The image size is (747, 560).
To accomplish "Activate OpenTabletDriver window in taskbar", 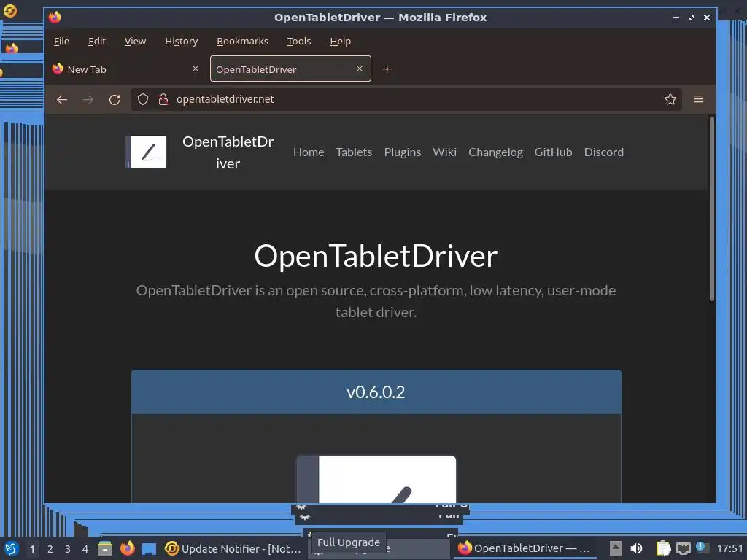I will (526, 548).
